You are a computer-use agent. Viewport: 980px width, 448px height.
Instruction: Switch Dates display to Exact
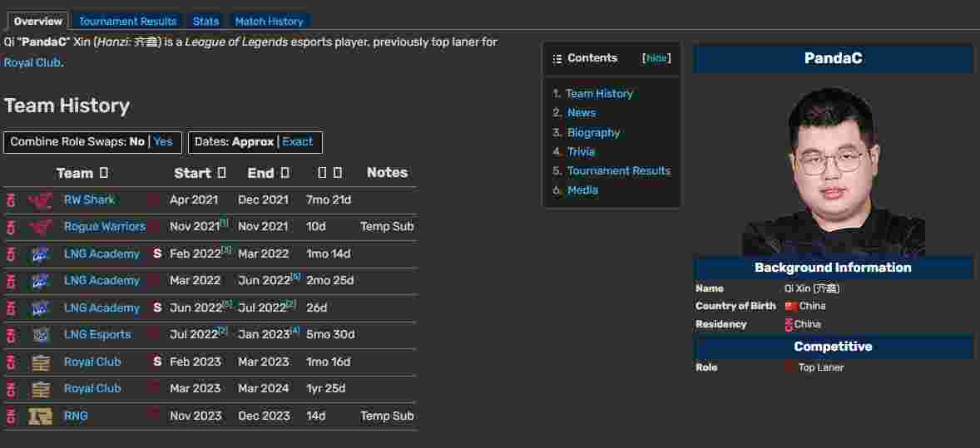click(x=298, y=142)
